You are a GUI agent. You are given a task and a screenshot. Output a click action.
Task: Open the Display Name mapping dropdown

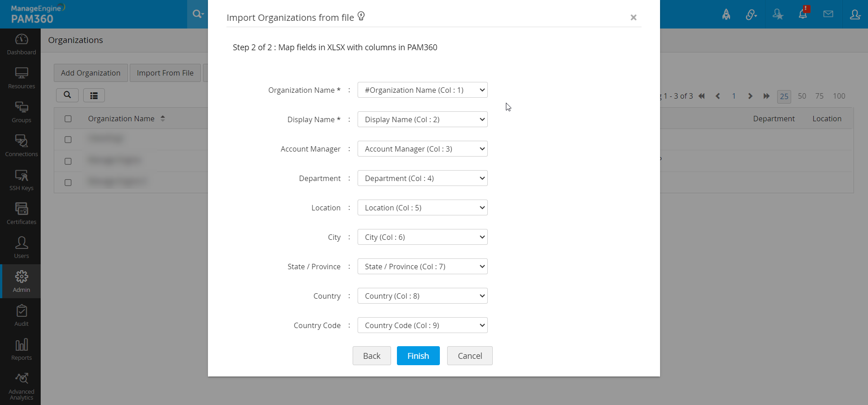423,119
